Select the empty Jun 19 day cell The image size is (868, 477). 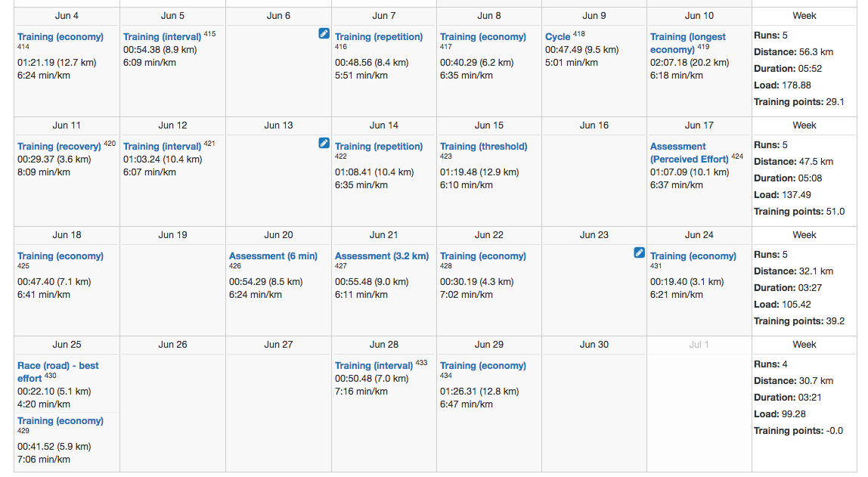click(172, 288)
